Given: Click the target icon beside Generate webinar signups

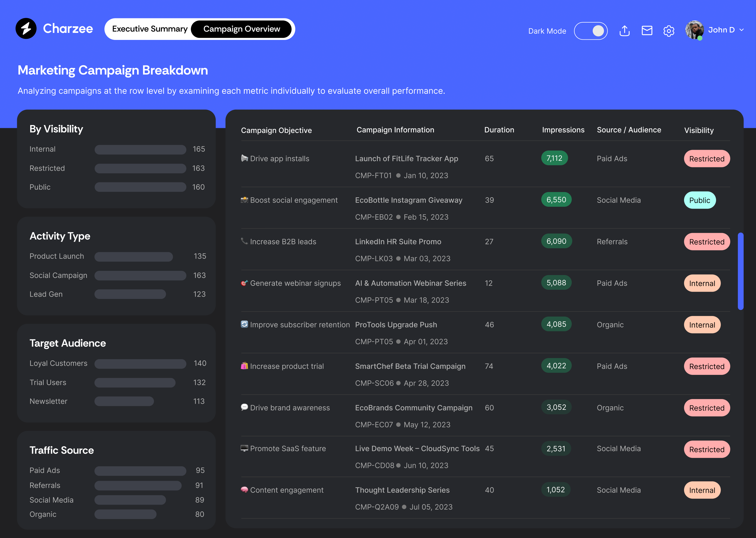Looking at the screenshot, I should [244, 283].
